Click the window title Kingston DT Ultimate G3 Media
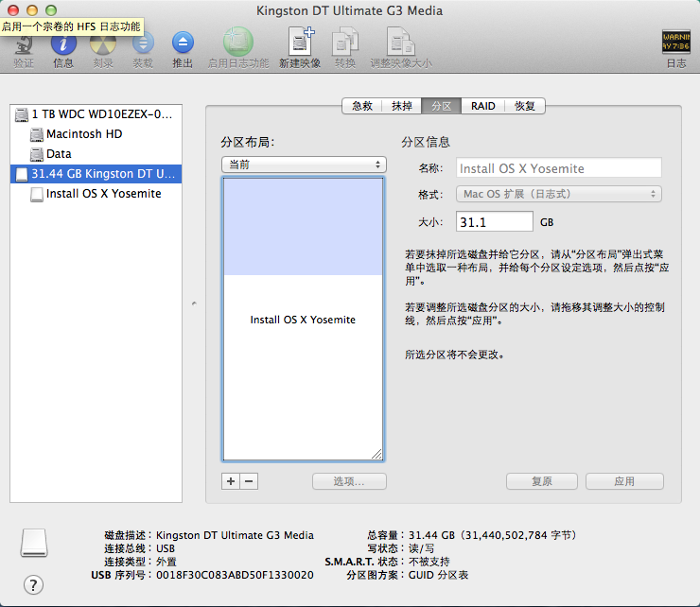 click(x=350, y=10)
